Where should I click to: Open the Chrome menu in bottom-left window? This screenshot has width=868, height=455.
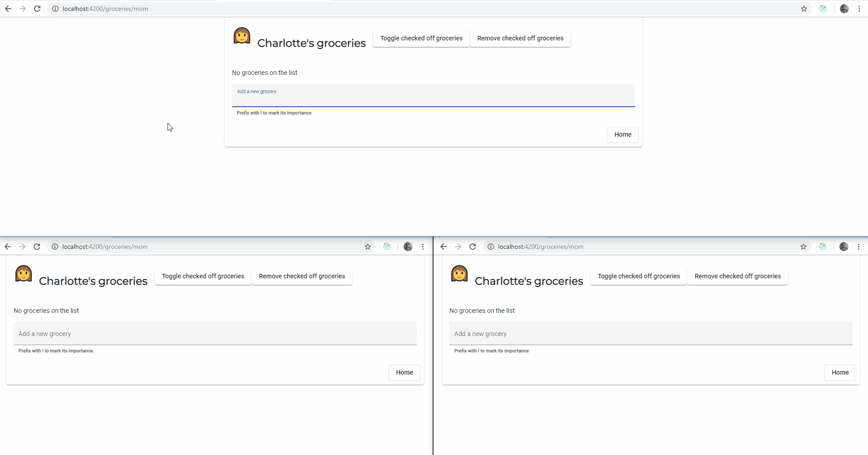pos(423,247)
